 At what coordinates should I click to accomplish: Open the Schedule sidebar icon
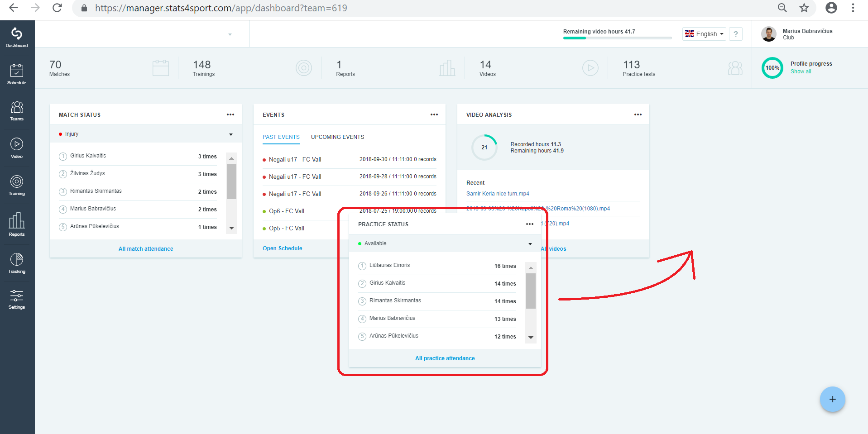(x=17, y=75)
